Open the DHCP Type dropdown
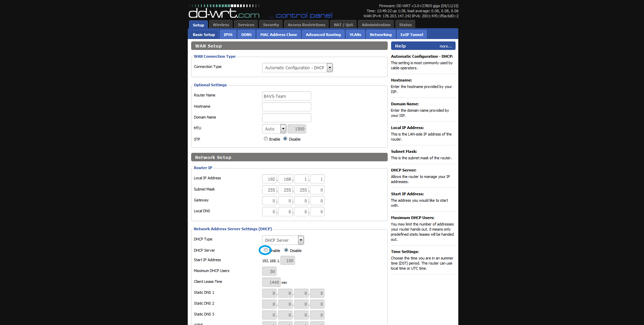This screenshot has width=644, height=325. pyautogui.click(x=283, y=240)
